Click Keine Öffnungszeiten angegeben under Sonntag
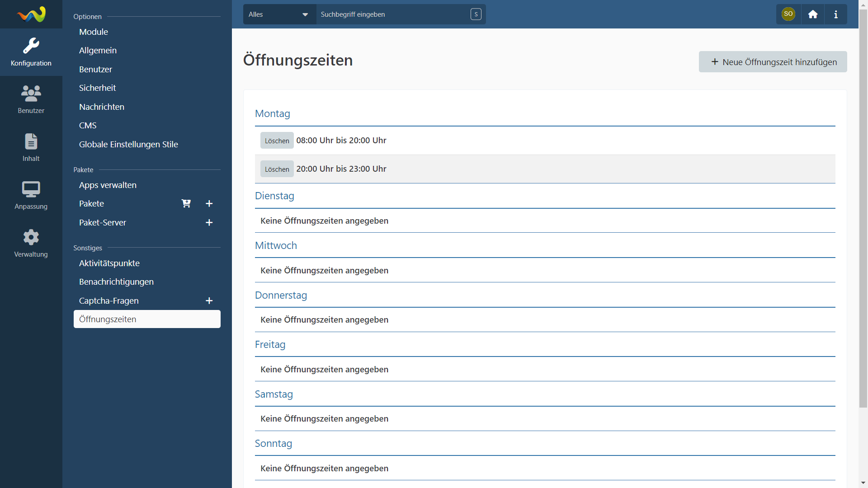Image resolution: width=868 pixels, height=488 pixels. (324, 469)
